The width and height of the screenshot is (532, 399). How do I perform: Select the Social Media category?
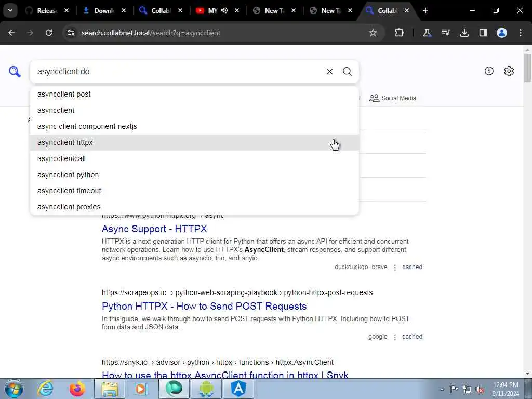tap(393, 98)
